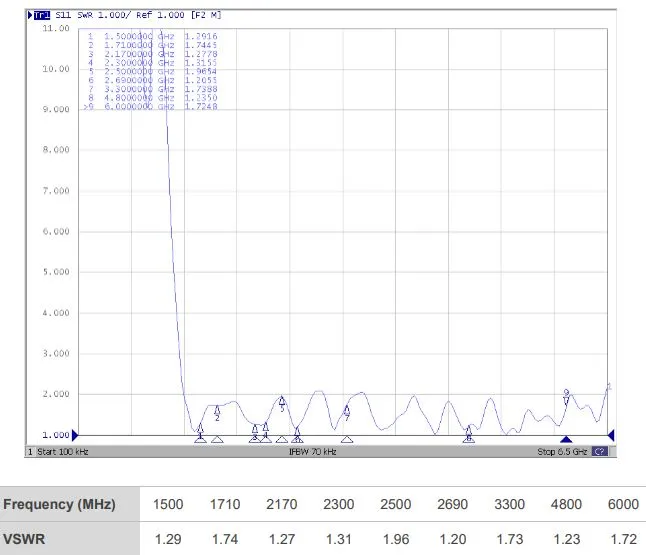Select the Tr1 trace label

click(x=42, y=15)
